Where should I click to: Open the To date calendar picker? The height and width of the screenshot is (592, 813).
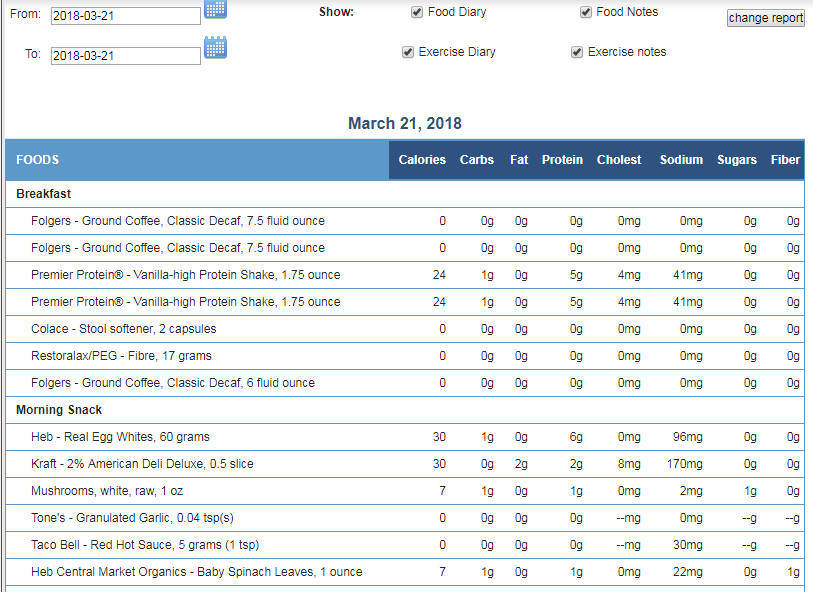point(215,47)
